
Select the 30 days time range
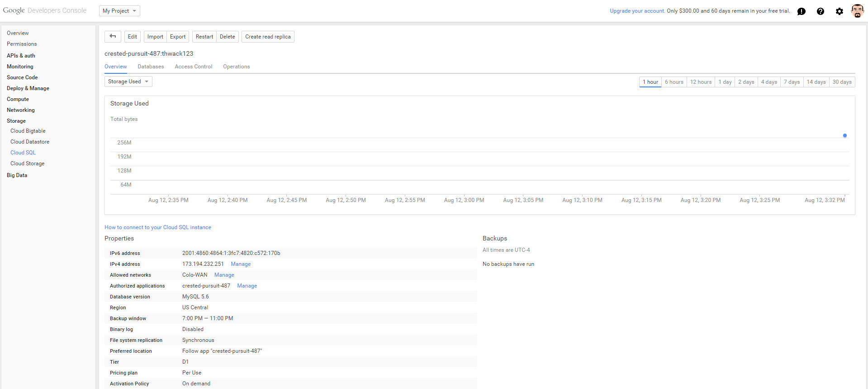[x=842, y=82]
